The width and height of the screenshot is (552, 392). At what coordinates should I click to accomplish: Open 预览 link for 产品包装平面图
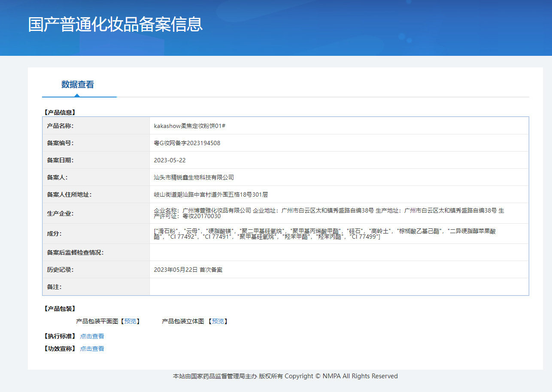pos(130,321)
